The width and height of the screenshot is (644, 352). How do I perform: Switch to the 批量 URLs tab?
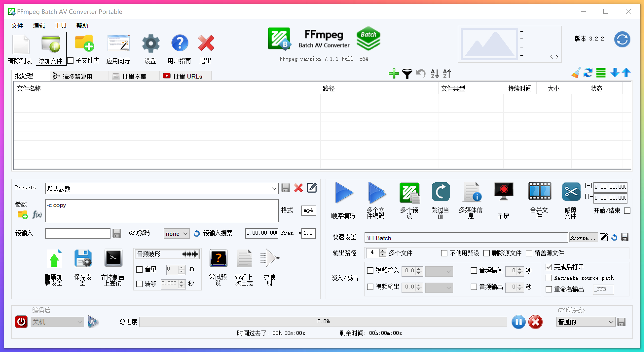pos(185,76)
